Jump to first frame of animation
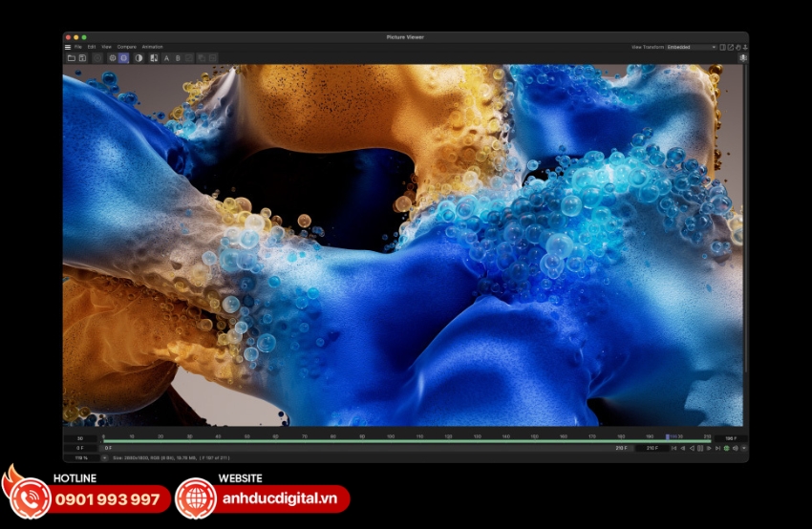Screen dimensions: 812x529 click(x=674, y=448)
